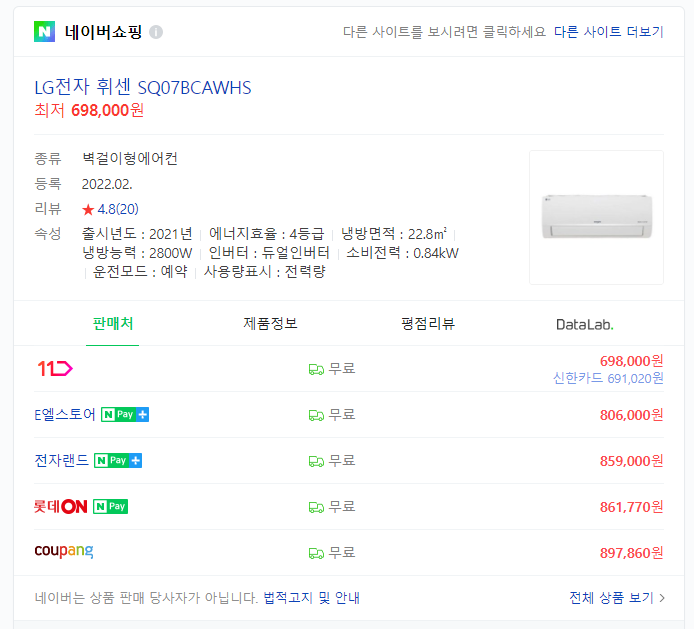Open the 평점리뷰 tab
The image size is (694, 629).
pos(428,324)
